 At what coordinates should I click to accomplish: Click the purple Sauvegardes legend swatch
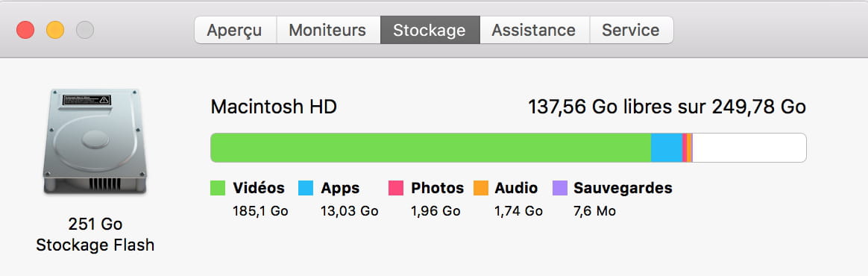coord(560,189)
